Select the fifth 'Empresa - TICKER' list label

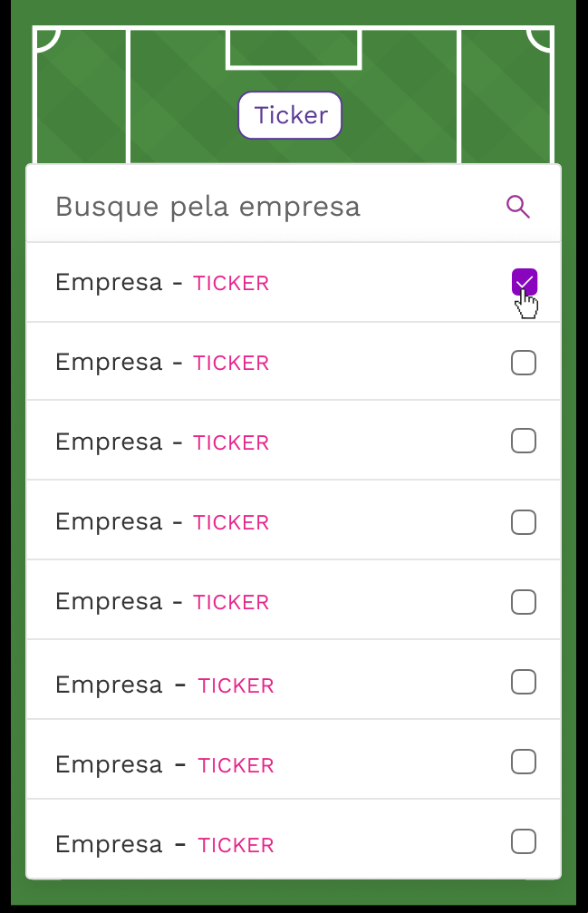point(162,601)
